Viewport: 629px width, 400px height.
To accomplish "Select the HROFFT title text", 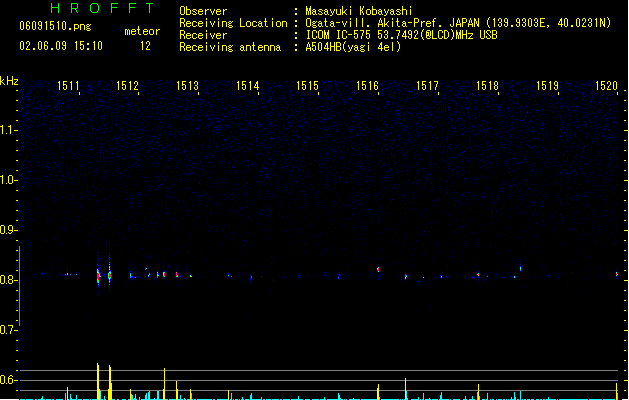I will [x=103, y=8].
